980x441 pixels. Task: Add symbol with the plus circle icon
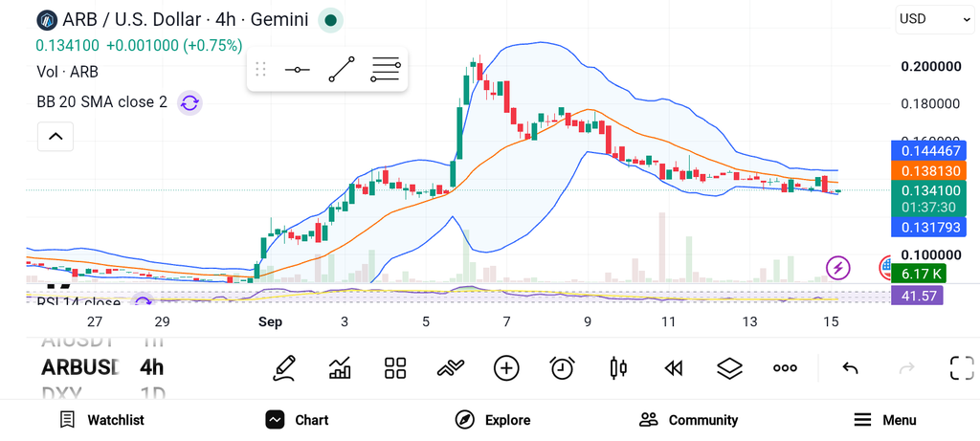[x=506, y=368]
